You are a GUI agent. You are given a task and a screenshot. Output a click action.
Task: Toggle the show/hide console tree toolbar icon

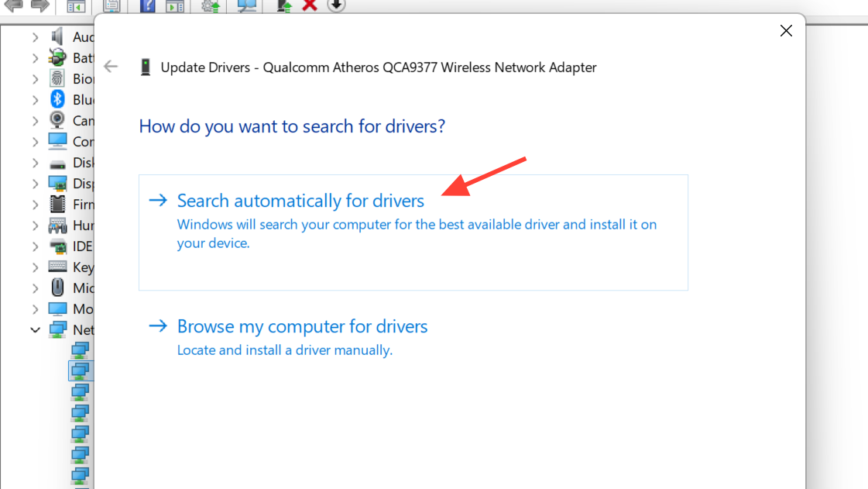click(x=76, y=6)
